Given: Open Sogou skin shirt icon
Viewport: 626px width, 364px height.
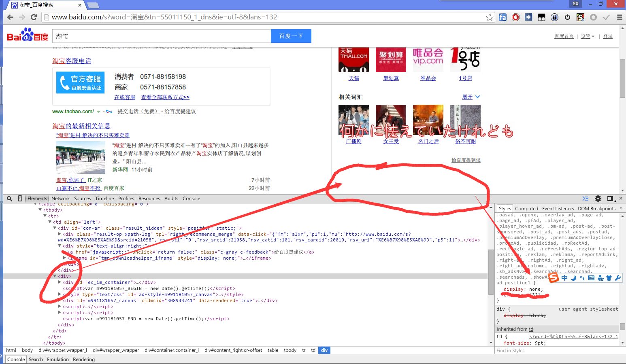Looking at the screenshot, I should [x=609, y=278].
